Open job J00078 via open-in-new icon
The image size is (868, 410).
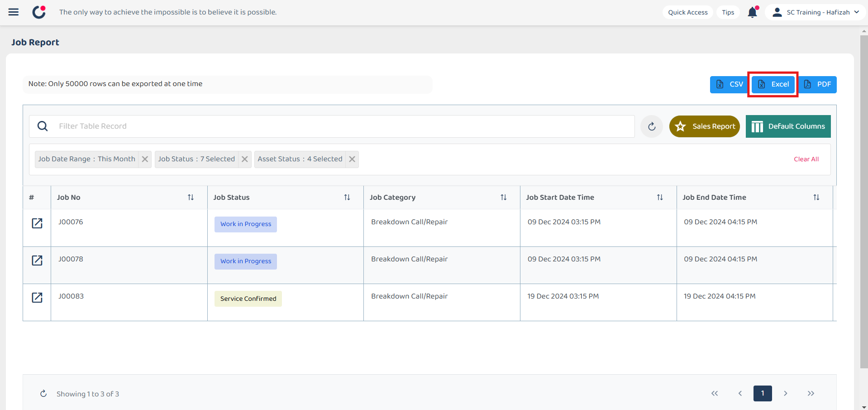(37, 260)
